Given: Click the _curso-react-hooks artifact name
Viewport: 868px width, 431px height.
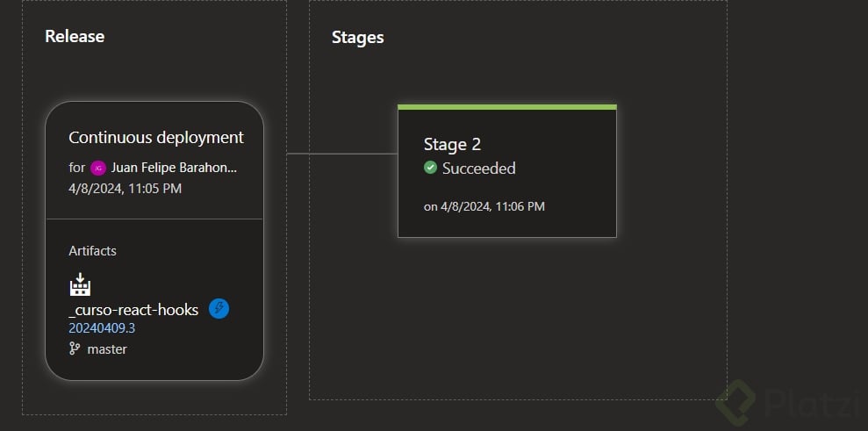Looking at the screenshot, I should pyautogui.click(x=133, y=310).
